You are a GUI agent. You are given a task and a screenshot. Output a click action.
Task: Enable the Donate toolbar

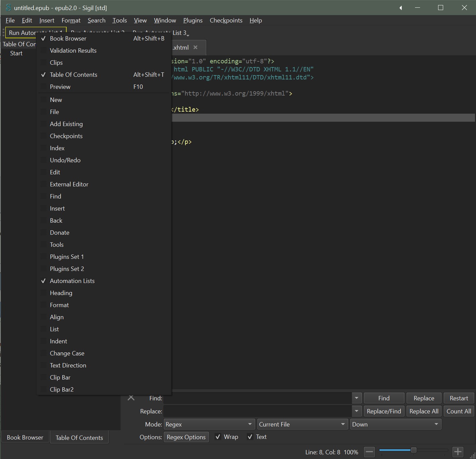point(104,233)
